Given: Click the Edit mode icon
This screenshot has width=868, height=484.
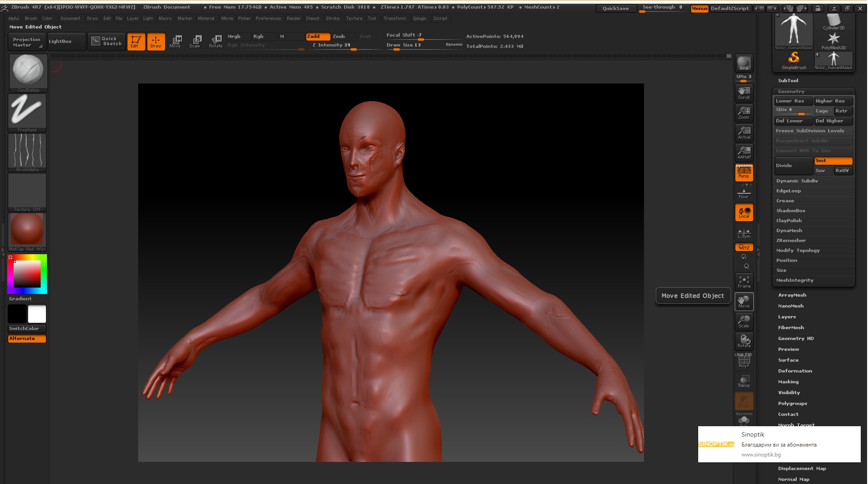Looking at the screenshot, I should tap(136, 42).
